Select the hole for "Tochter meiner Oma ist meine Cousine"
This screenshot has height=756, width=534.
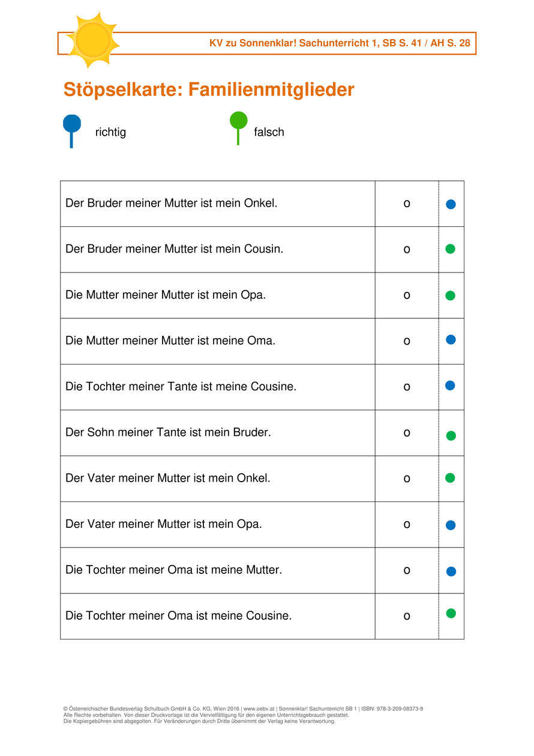[407, 616]
